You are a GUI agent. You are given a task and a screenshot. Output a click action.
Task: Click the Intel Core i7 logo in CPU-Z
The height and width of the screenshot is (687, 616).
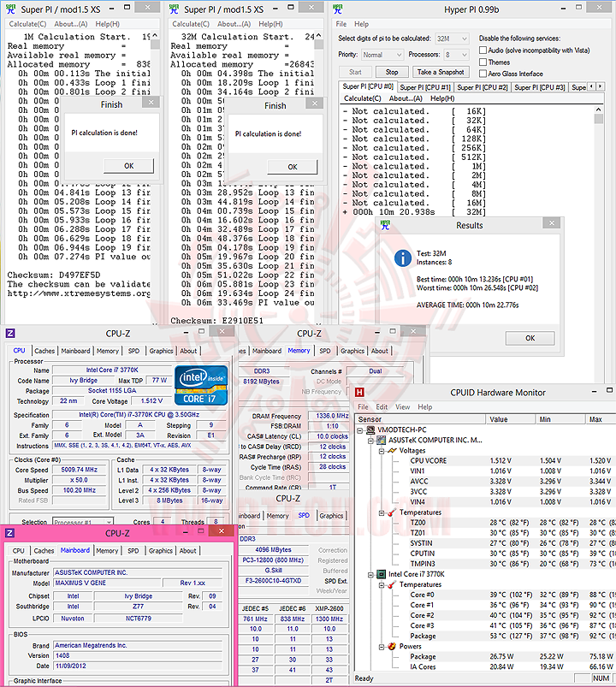pyautogui.click(x=201, y=385)
